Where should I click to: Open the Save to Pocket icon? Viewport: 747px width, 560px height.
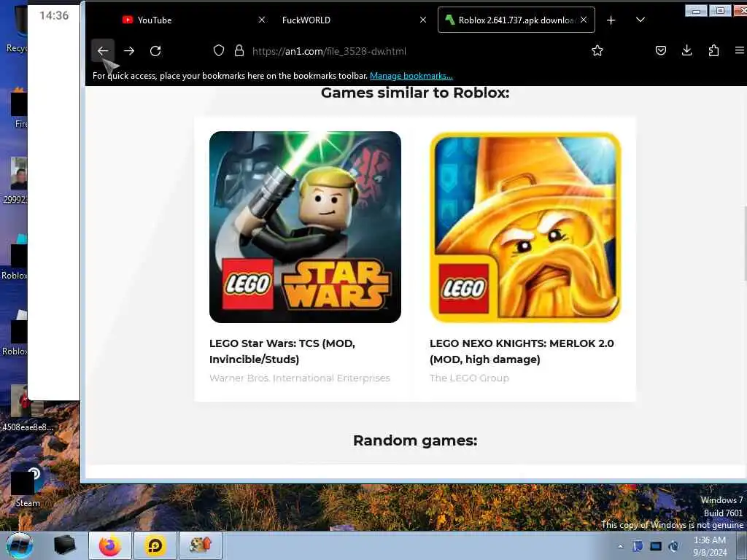tap(661, 50)
